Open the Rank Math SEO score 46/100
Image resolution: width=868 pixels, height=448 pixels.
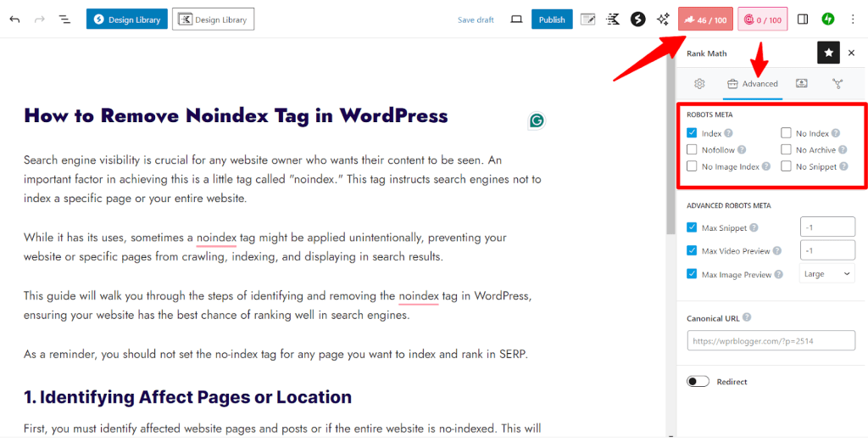tap(705, 20)
